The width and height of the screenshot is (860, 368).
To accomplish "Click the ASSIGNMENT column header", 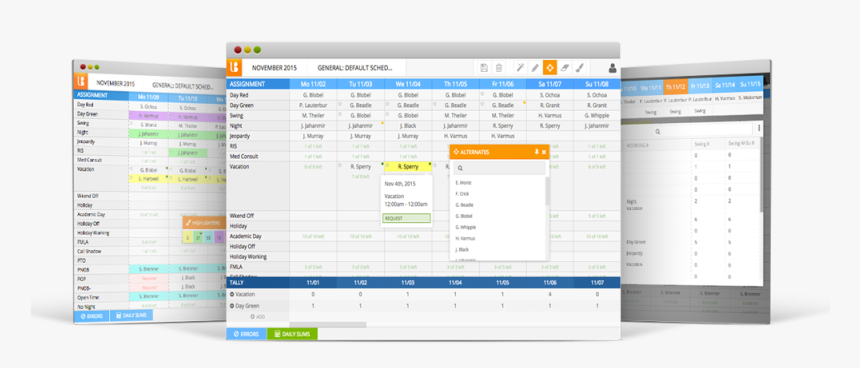I will click(258, 84).
